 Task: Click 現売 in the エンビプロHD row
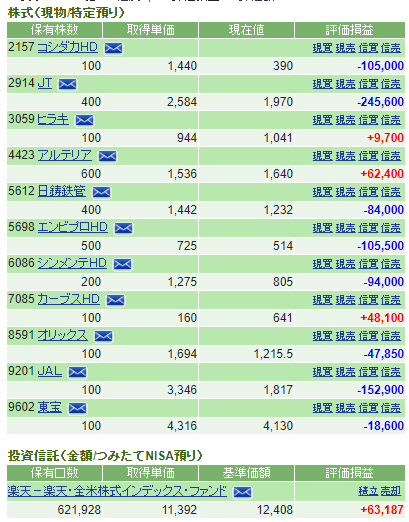(x=345, y=228)
